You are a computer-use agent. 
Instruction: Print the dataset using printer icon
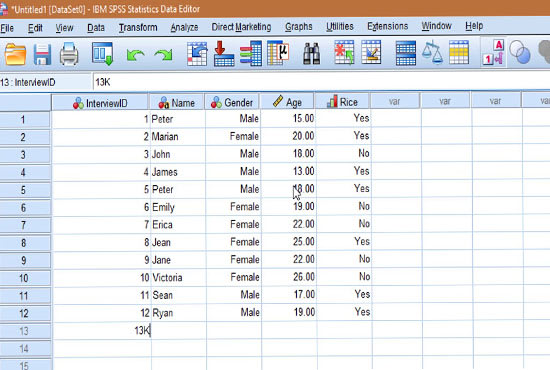click(x=69, y=54)
